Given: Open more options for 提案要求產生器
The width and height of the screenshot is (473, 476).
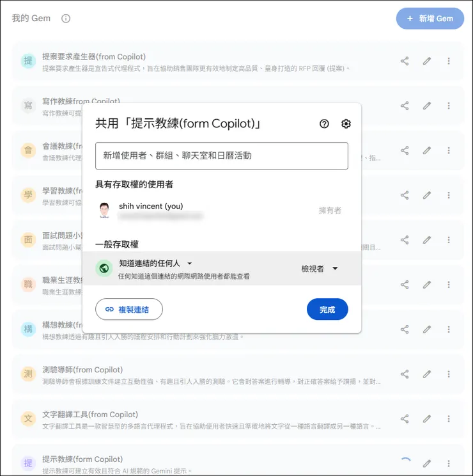Looking at the screenshot, I should click(449, 61).
